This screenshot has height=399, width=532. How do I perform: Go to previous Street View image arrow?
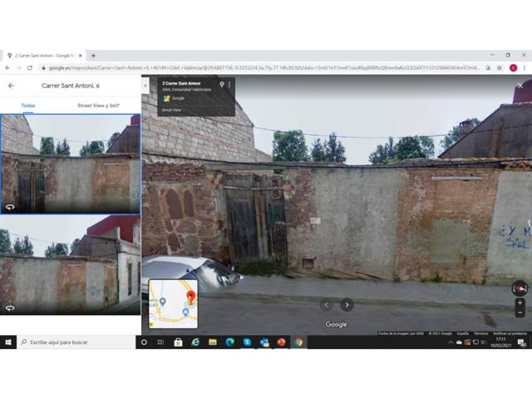click(x=327, y=305)
